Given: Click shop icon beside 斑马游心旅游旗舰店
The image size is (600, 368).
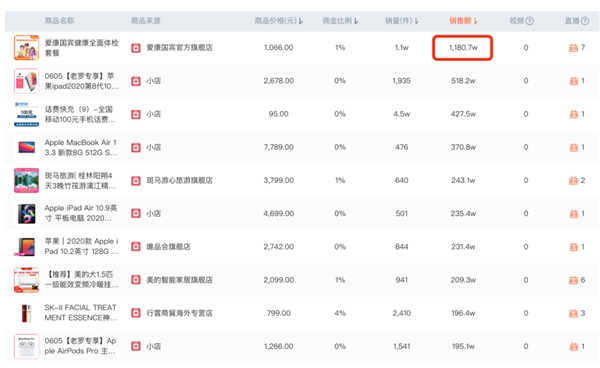Looking at the screenshot, I should 136,181.
